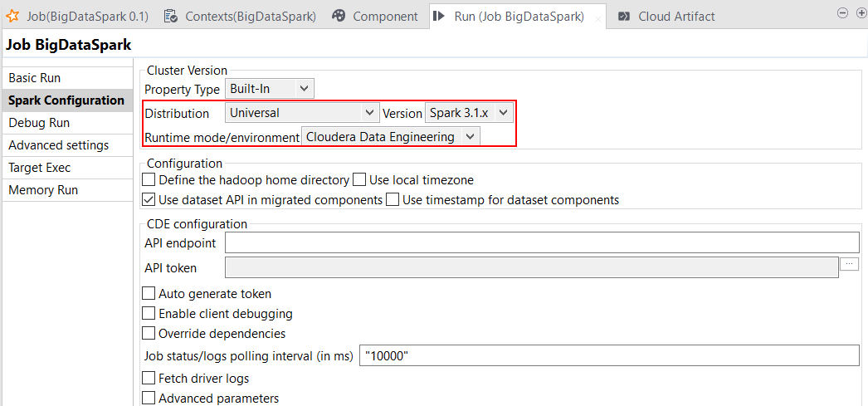Enable Define the hadoop home directory
Viewport: 868px width, 406px height.
[149, 179]
